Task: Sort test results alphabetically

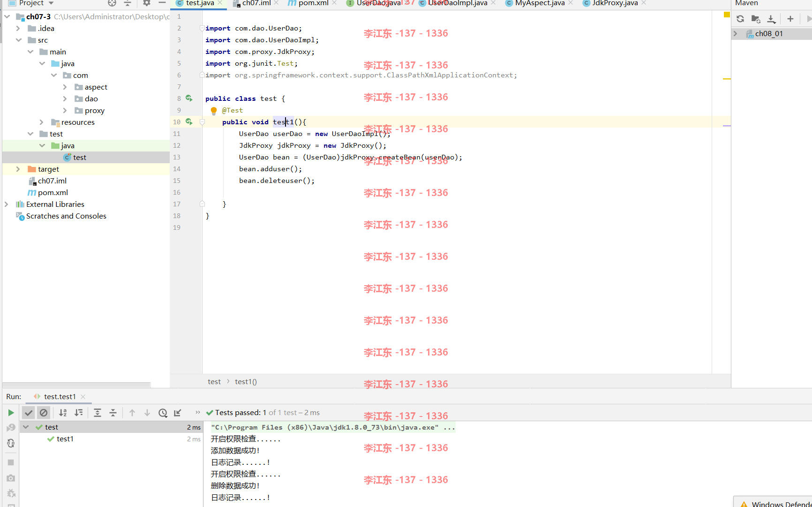Action: coord(63,413)
